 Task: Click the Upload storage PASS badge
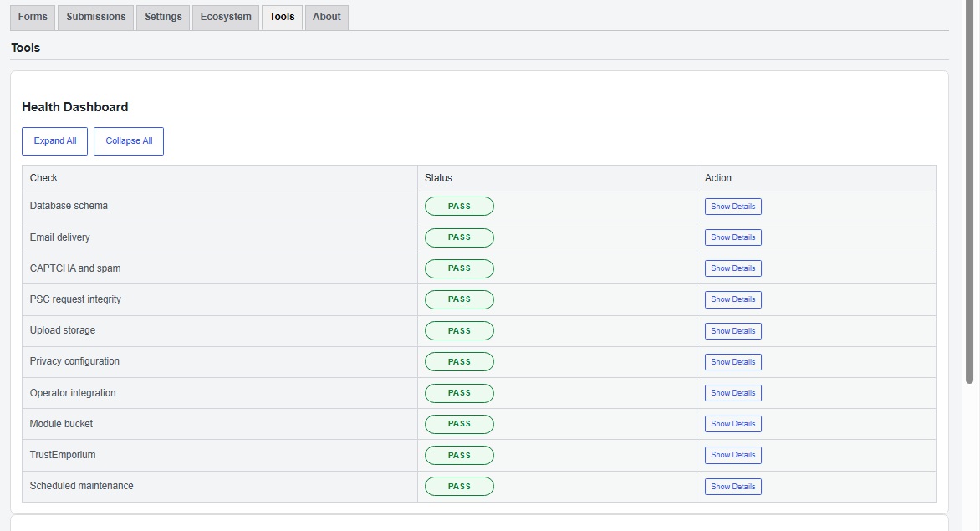[x=459, y=331]
